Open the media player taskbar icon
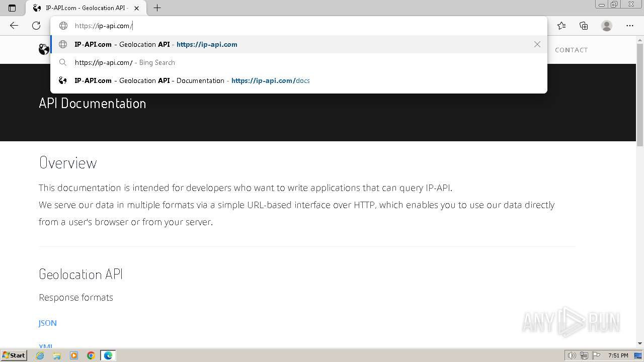The image size is (644, 362). [x=74, y=355]
